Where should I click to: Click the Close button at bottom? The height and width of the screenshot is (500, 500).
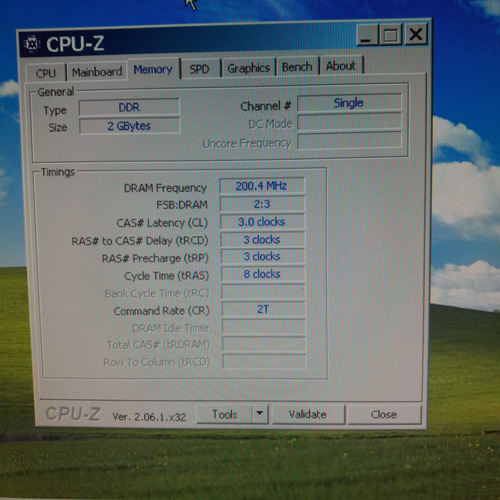(384, 414)
